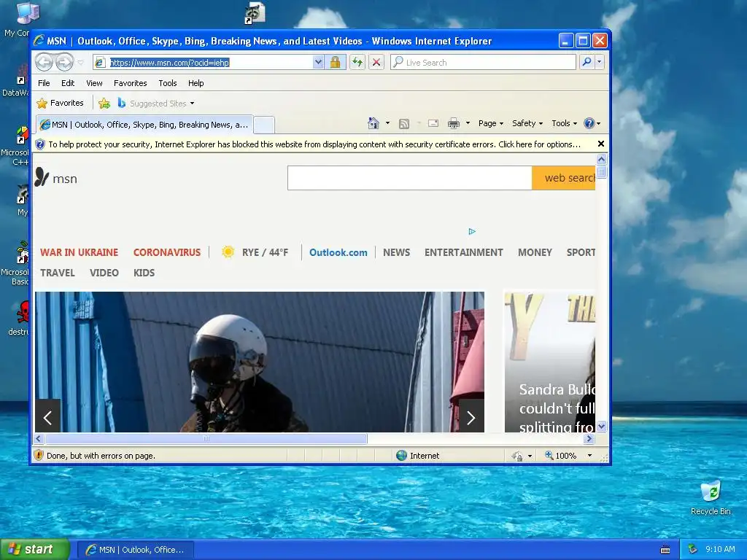The width and height of the screenshot is (747, 560).
Task: Open the Tools menu in menu bar
Action: (167, 83)
